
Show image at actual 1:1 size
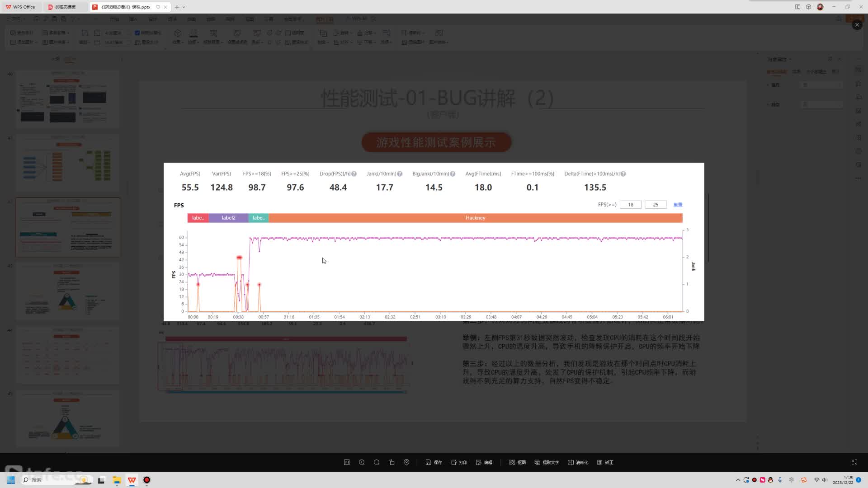(x=347, y=462)
